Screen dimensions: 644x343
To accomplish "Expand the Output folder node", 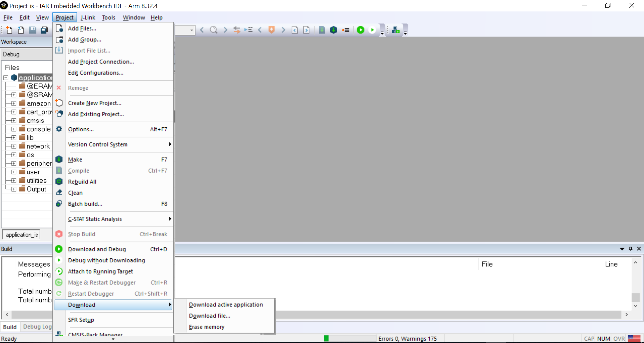I will pyautogui.click(x=14, y=189).
